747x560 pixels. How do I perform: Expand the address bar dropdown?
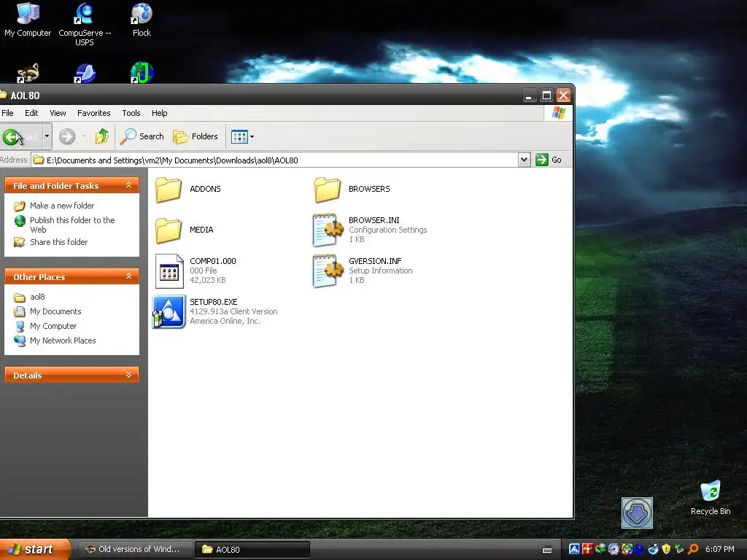tap(524, 160)
